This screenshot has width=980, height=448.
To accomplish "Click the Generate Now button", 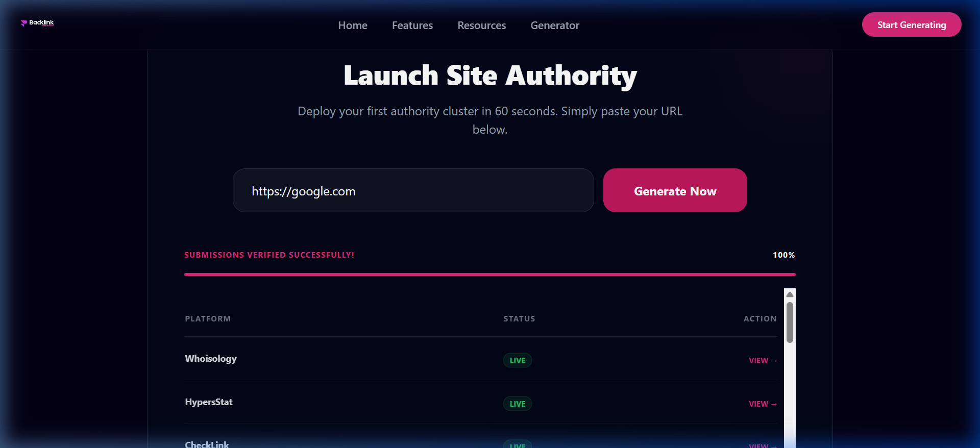I will click(x=675, y=190).
